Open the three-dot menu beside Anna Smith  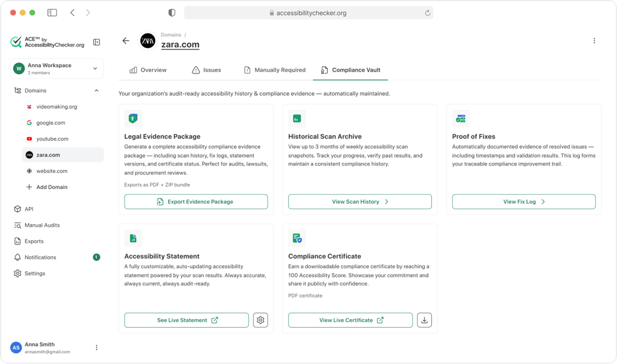(96, 347)
